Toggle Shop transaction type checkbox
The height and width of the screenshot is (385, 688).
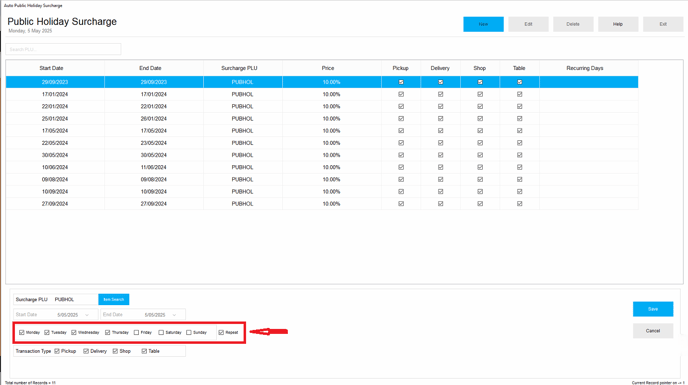[x=115, y=351]
